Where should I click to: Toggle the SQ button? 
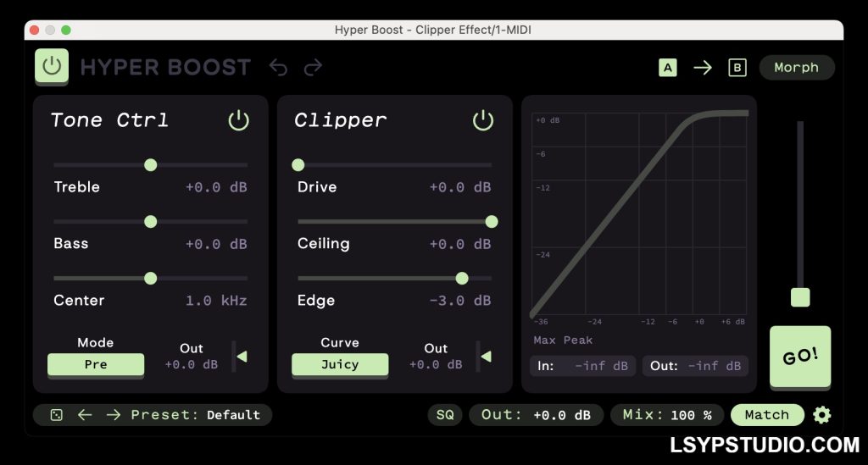tap(445, 415)
